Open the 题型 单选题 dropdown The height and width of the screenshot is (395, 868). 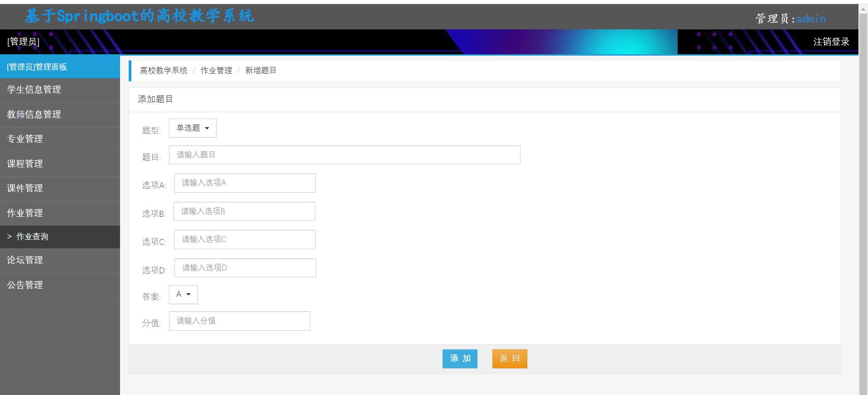tap(193, 128)
